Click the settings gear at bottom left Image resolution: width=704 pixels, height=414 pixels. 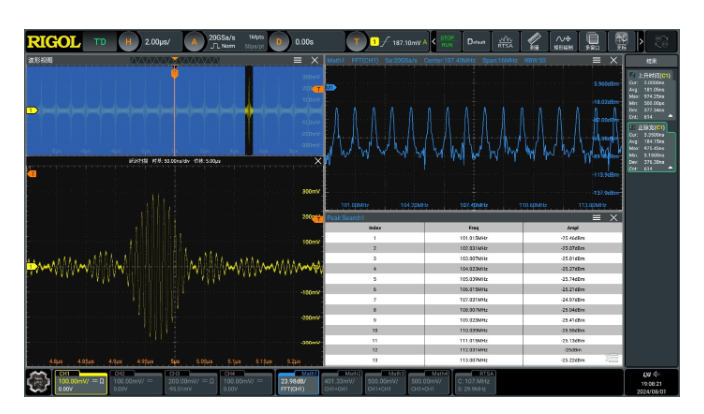(x=39, y=383)
